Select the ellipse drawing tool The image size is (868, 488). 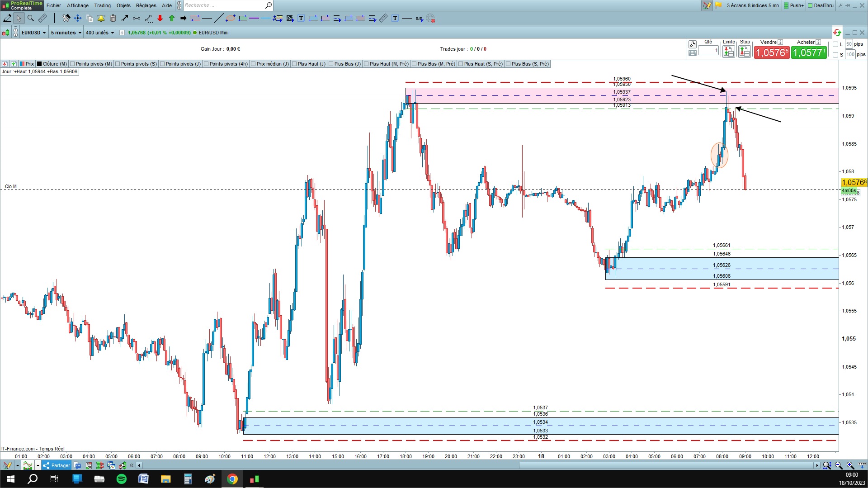(x=231, y=19)
